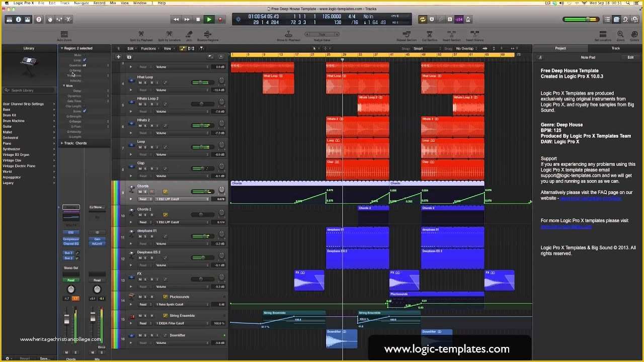Viewport: 644px width, 362px height.
Task: Toggle the Cycle mode button
Action: tap(423, 20)
